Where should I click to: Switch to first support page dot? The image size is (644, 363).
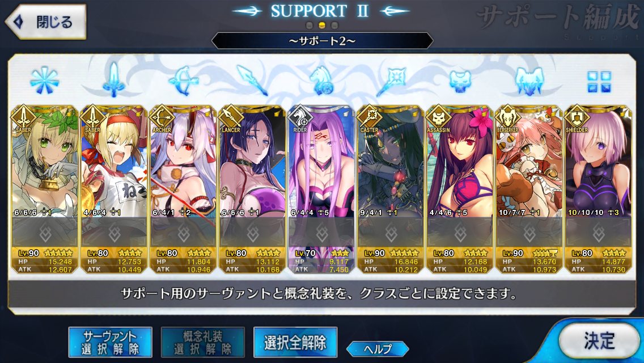pos(310,26)
